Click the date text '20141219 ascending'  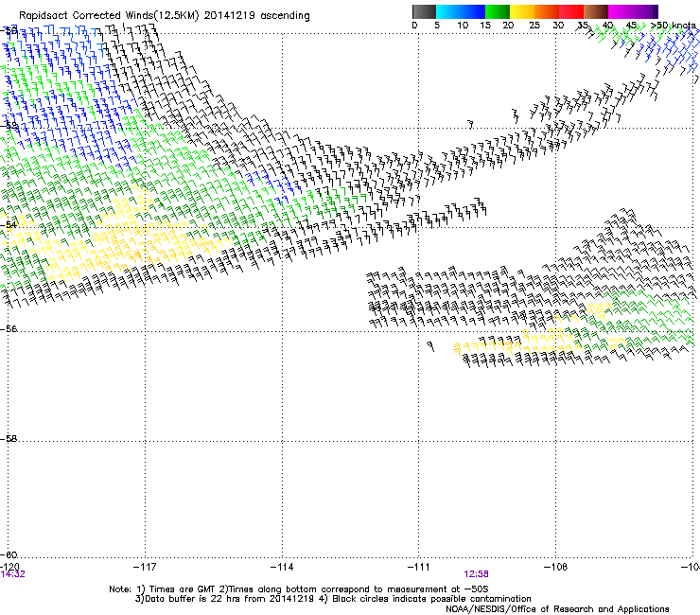pyautogui.click(x=256, y=16)
